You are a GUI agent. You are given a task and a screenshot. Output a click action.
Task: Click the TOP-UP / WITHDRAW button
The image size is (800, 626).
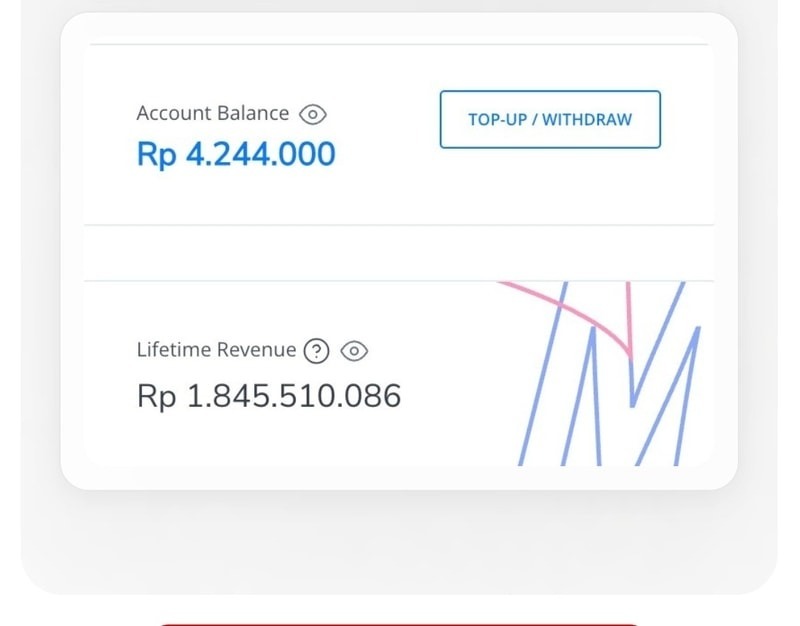[x=550, y=120]
